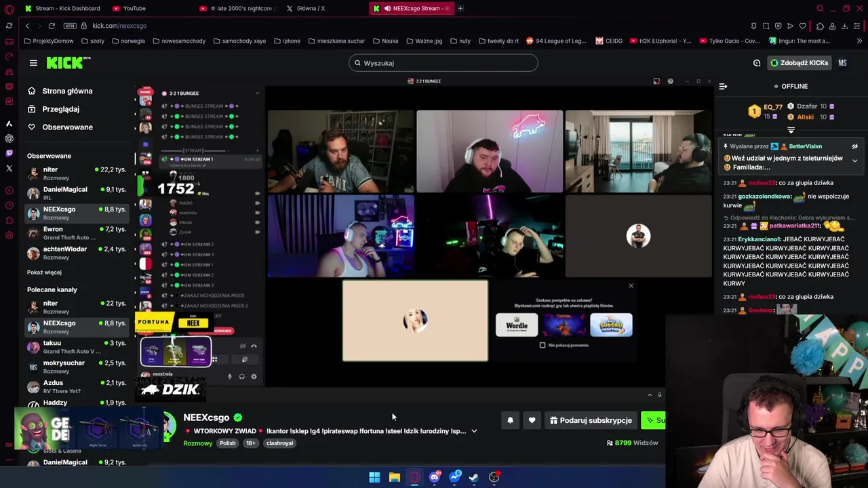
Task: Toggle VPN badge in address bar
Action: coord(69,26)
